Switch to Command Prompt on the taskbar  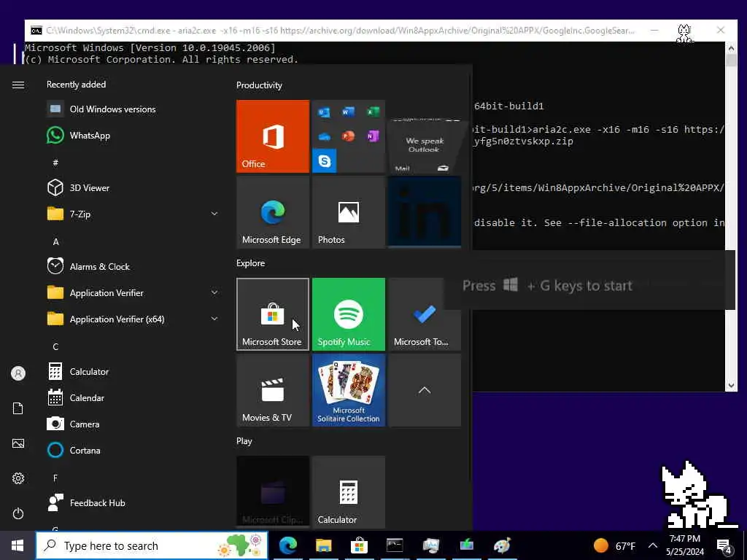(x=395, y=545)
